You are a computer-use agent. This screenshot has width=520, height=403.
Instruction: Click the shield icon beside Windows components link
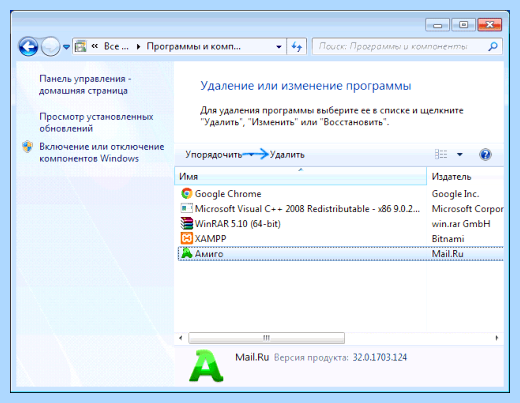point(27,147)
